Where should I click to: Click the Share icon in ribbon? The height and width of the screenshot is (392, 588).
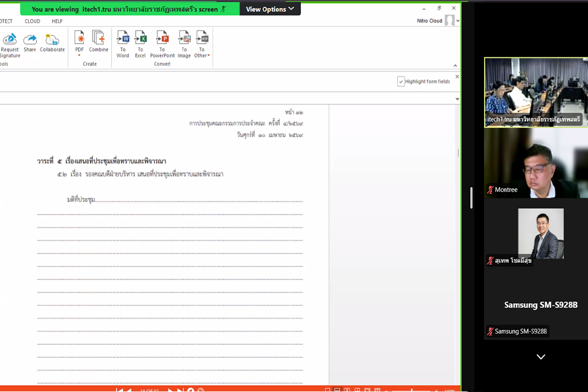(x=30, y=40)
